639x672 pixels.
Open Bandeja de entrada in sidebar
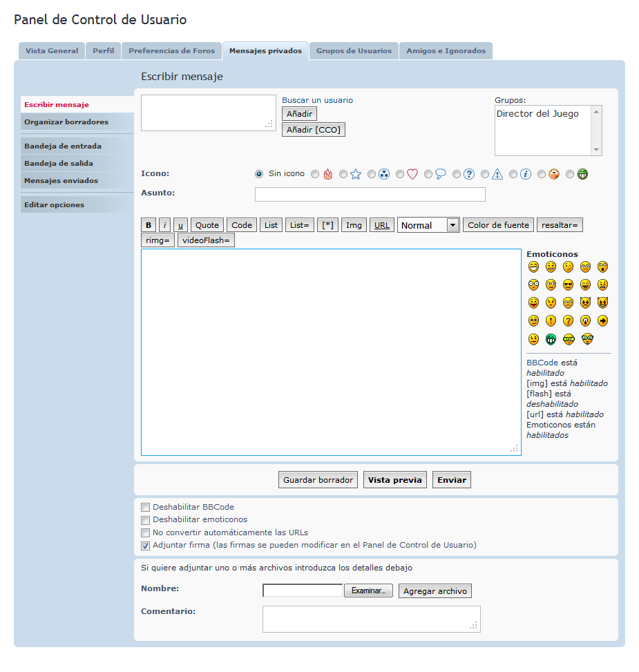coord(63,146)
